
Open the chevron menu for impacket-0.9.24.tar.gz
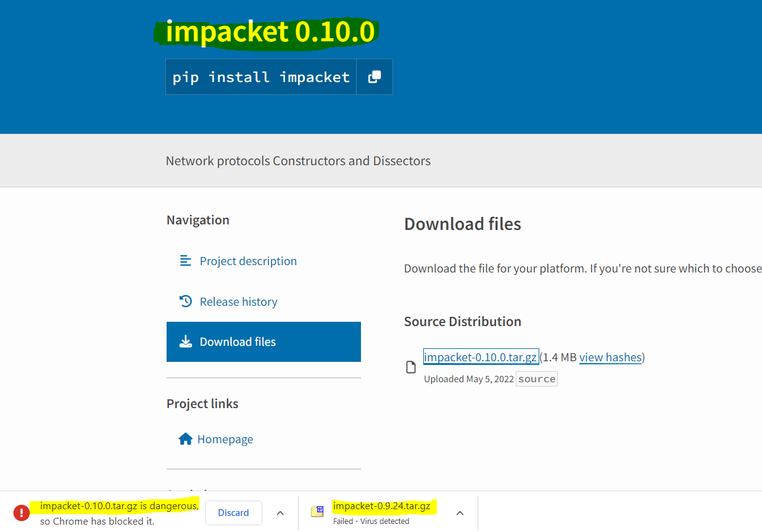pos(460,513)
